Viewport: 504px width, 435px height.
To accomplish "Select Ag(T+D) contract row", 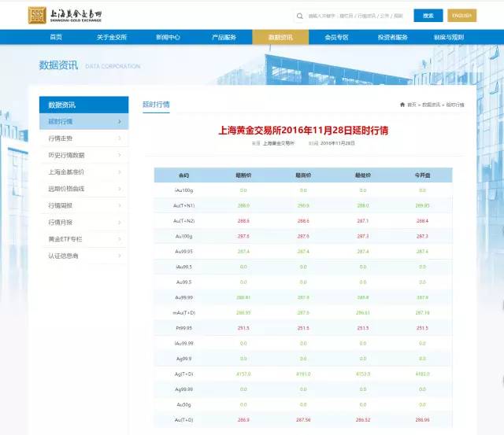I will coord(303,374).
